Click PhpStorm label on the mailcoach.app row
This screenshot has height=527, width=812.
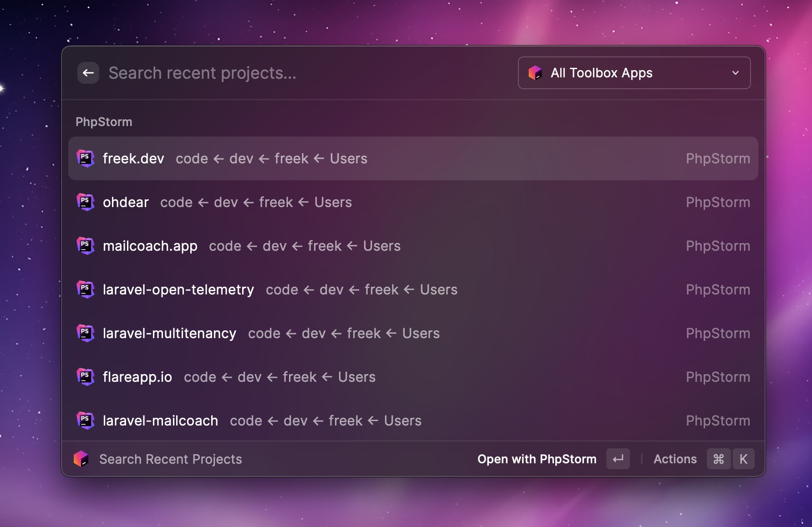coord(718,246)
